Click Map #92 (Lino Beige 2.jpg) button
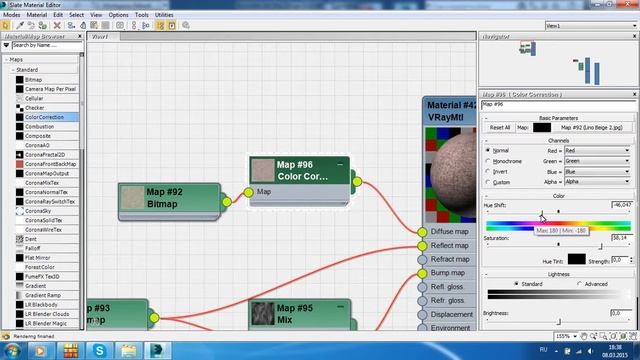Viewport: 640px width, 360px height. 591,128
